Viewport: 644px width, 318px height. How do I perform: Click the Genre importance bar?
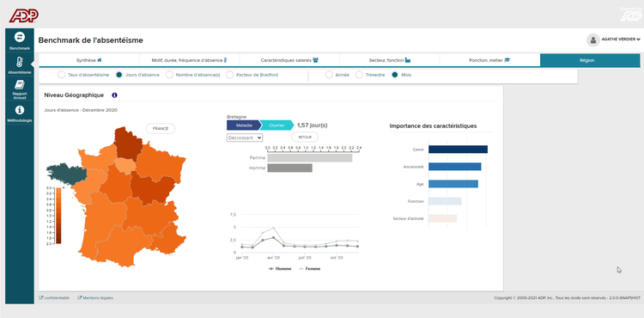458,150
